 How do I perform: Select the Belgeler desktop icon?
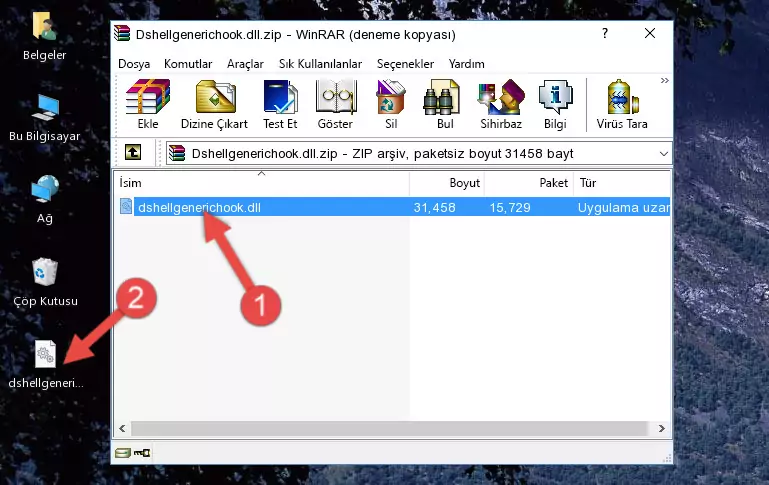click(45, 36)
